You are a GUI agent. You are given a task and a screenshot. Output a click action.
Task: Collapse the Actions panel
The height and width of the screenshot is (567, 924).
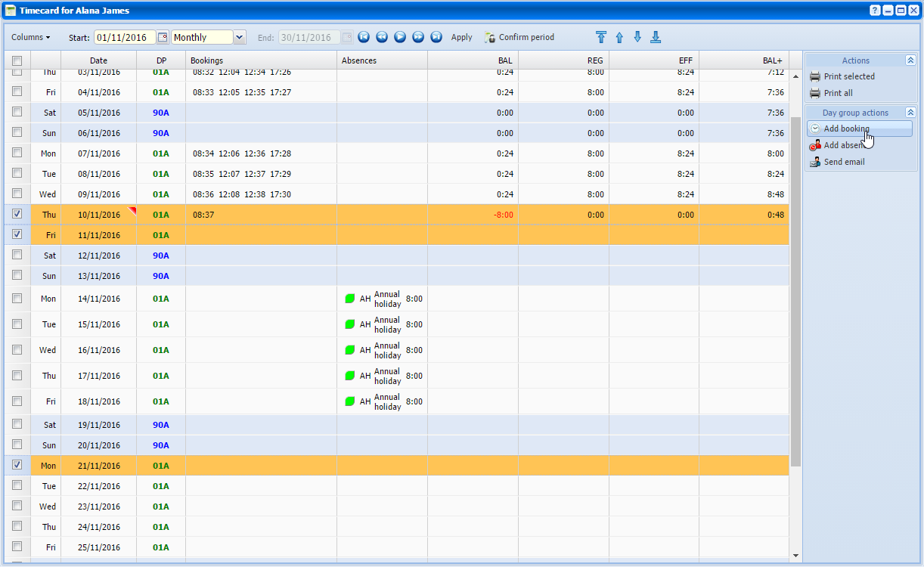(910, 60)
